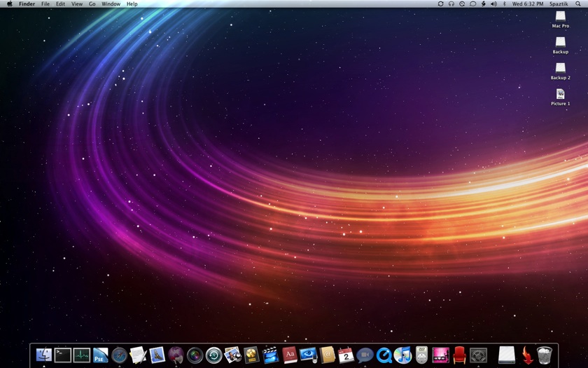
Task: Select the Picture 1 file on desktop
Action: 560,95
